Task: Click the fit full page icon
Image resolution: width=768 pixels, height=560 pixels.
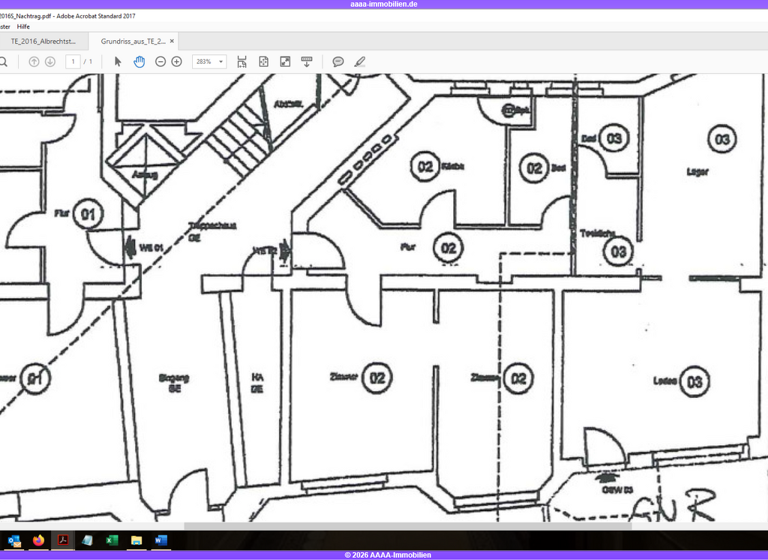Action: [x=264, y=62]
